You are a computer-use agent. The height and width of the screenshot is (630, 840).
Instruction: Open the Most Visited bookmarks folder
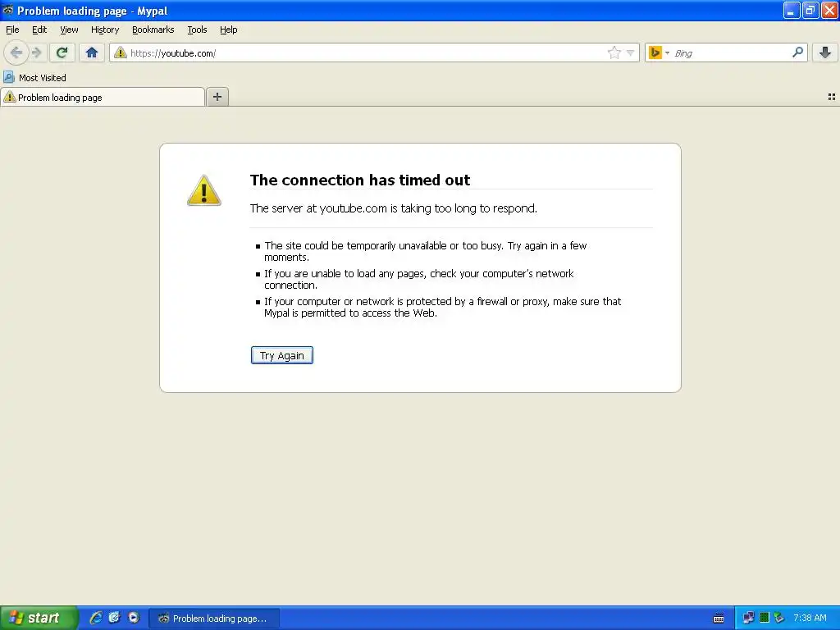34,78
